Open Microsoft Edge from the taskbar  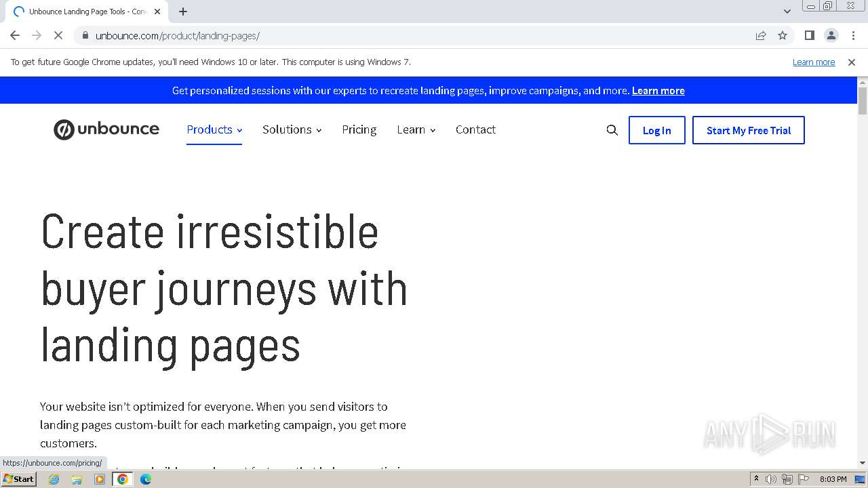146,479
